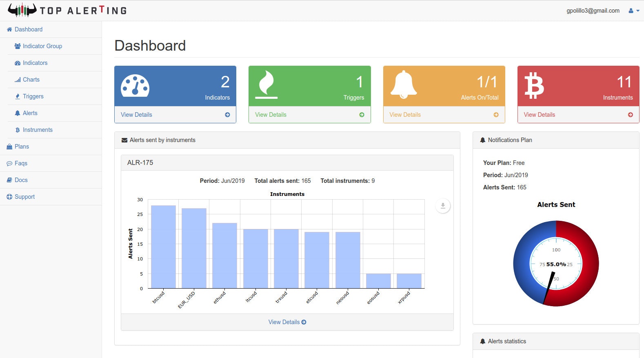Open Dashboard in the sidebar
The image size is (644, 358).
(51, 29)
